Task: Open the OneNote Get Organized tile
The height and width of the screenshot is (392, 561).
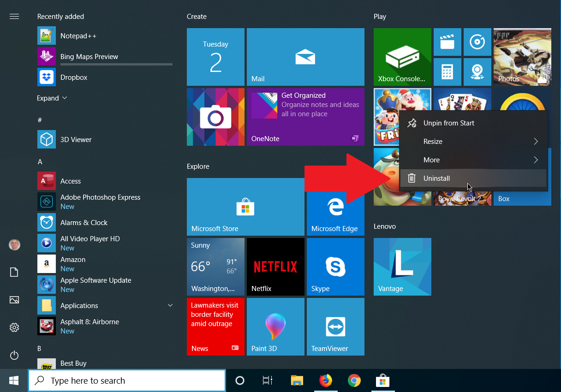Action: (x=305, y=117)
